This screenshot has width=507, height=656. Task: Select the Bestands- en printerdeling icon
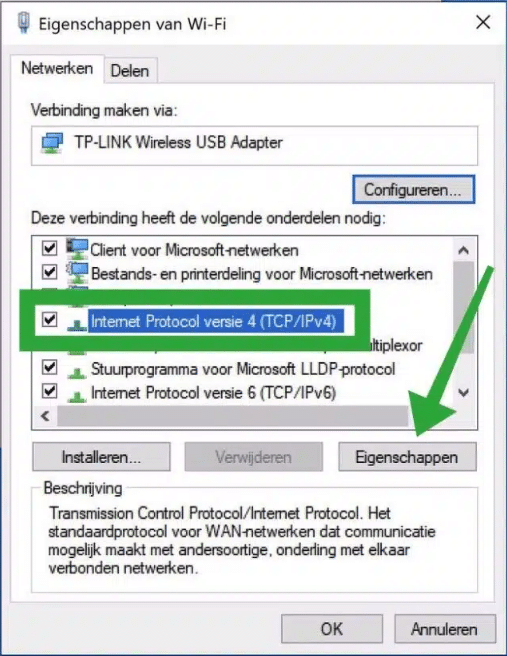pyautogui.click(x=78, y=273)
